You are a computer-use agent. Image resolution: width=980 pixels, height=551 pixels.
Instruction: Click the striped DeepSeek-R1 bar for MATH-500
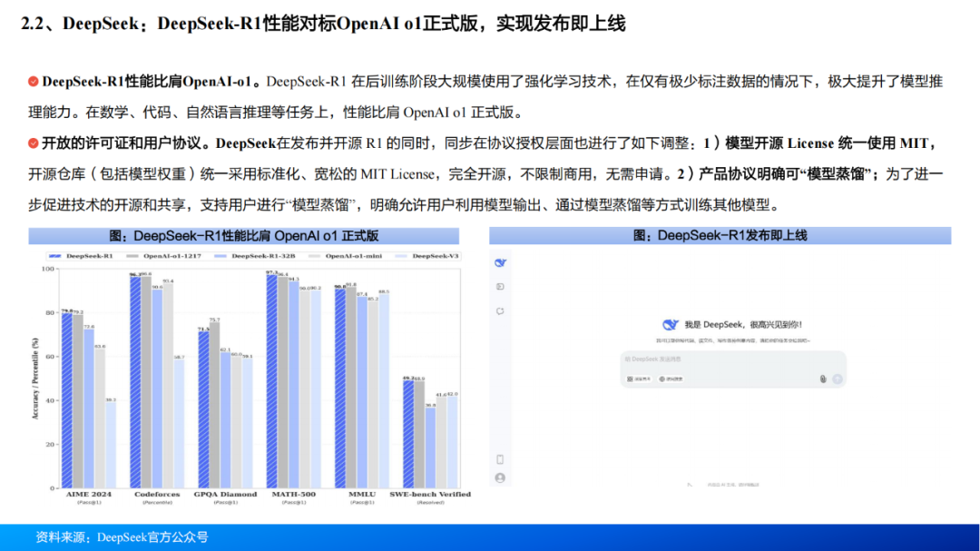pos(272,381)
